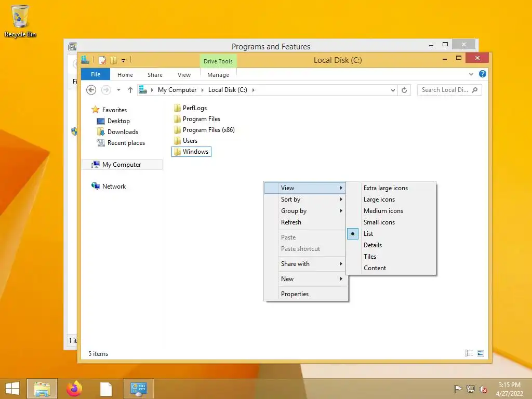Switch to details view via status bar icon

tap(469, 353)
